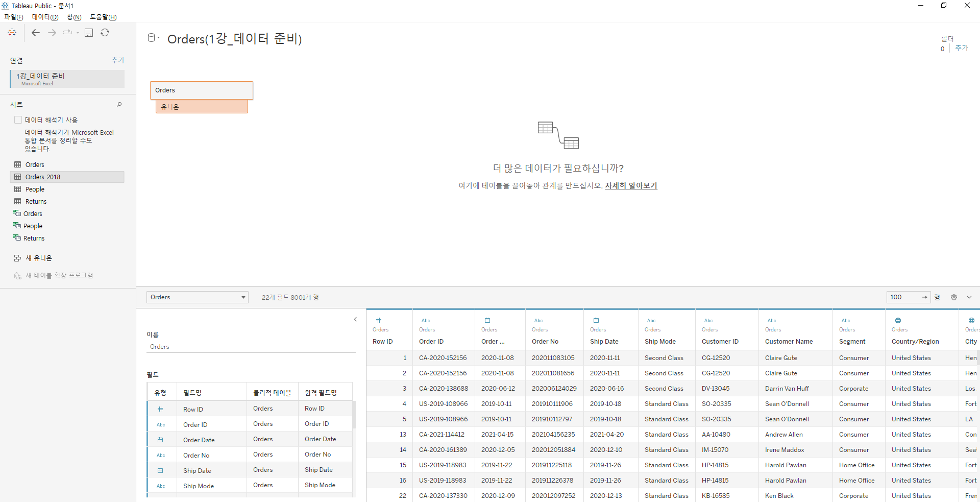Change Country/Region geographic globe icon

898,321
